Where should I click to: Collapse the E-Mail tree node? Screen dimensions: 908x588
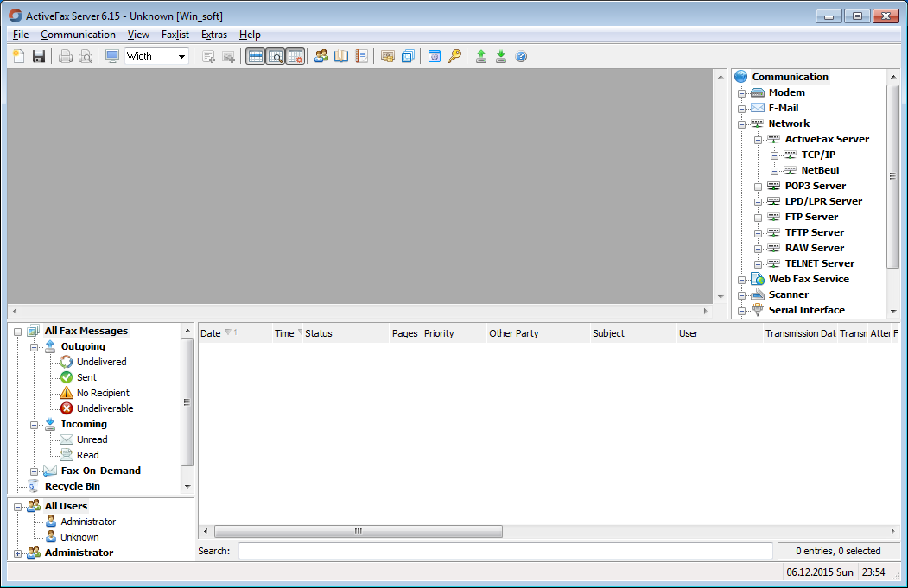(x=741, y=109)
